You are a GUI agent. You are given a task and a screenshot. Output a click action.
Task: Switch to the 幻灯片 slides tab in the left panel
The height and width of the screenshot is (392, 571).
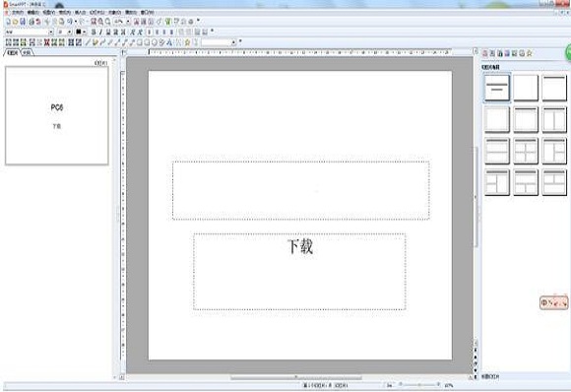12,53
